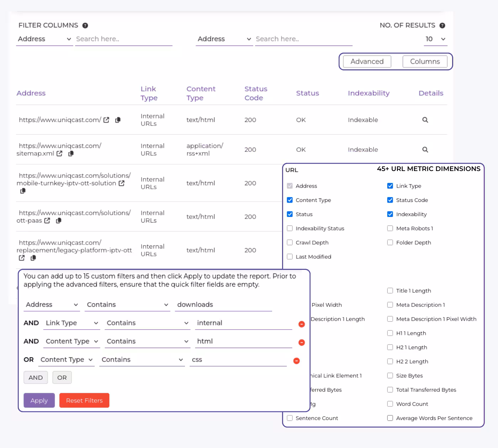This screenshot has width=498, height=448.
Task: Remove the css Content Type filter row
Action: pos(296,361)
